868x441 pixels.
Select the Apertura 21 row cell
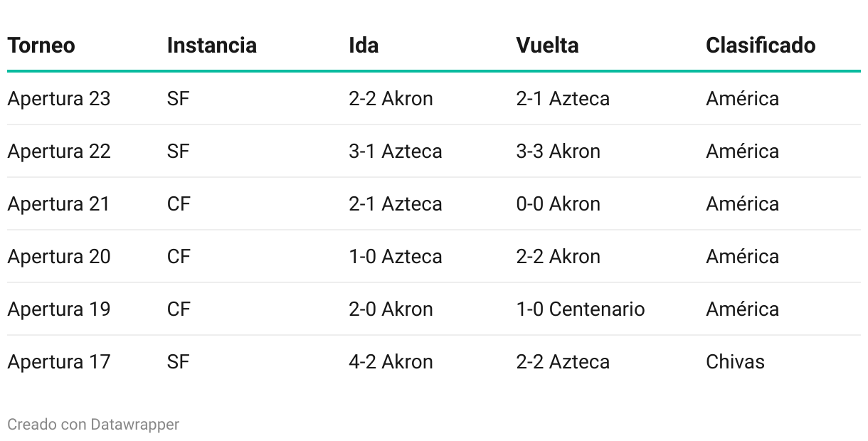click(x=59, y=203)
